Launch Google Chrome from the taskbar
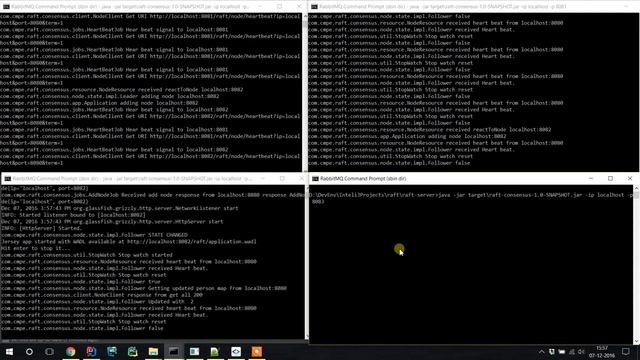 (x=71, y=351)
